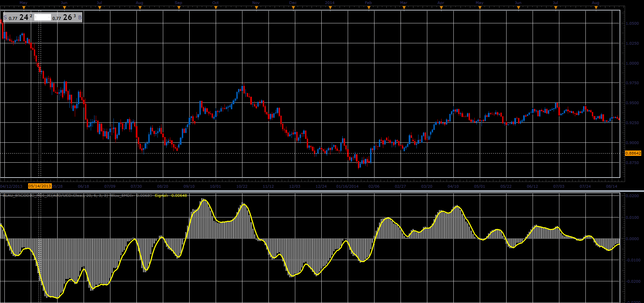Click the orange 0.88642 price tag
644x303 pixels.
tap(633, 153)
